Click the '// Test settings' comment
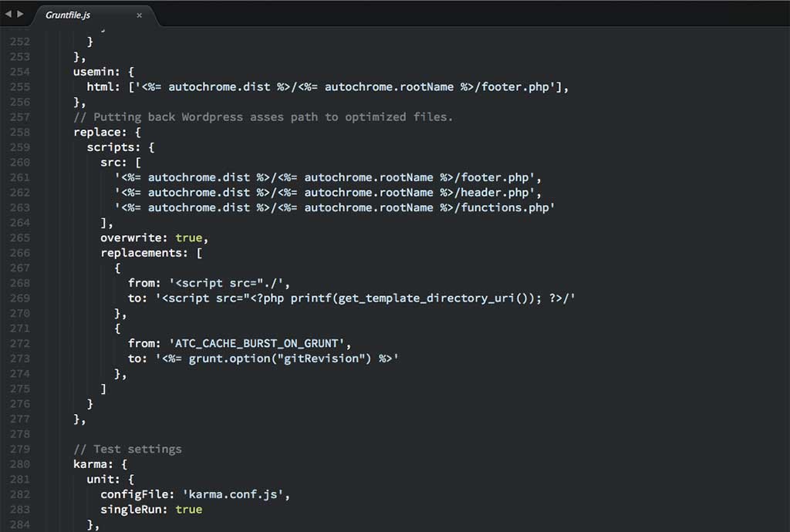The image size is (790, 532). [127, 449]
